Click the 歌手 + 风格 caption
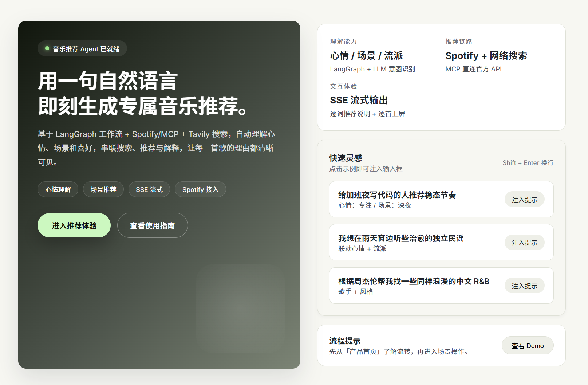Viewport: 588px width, 385px height. pos(356,291)
